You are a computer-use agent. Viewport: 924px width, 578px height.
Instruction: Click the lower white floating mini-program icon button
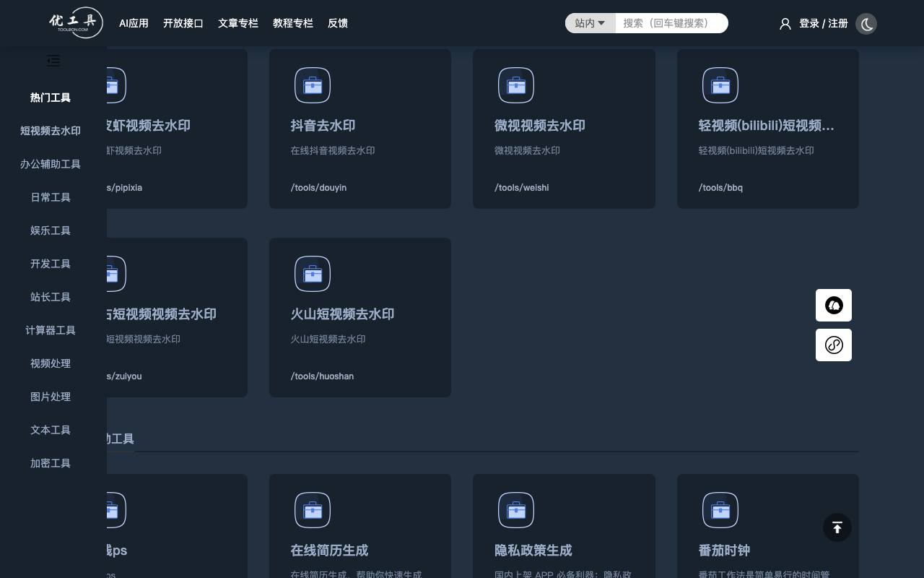[x=834, y=345]
